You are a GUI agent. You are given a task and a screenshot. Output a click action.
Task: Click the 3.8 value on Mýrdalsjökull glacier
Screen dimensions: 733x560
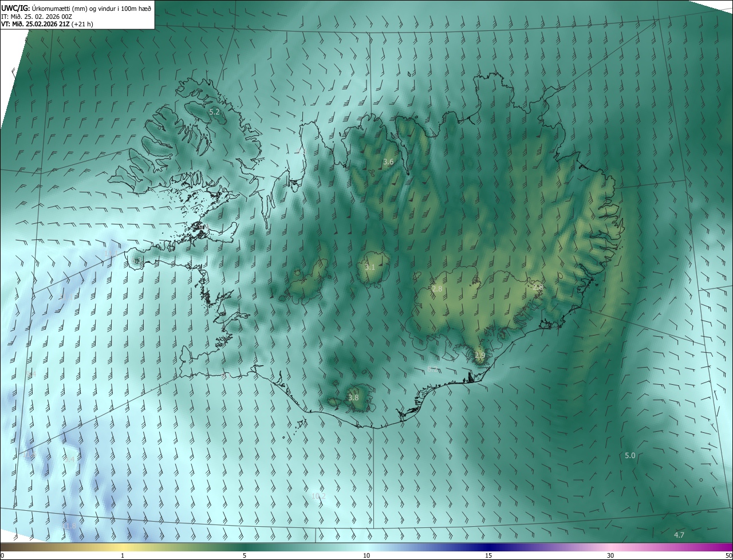tap(353, 397)
